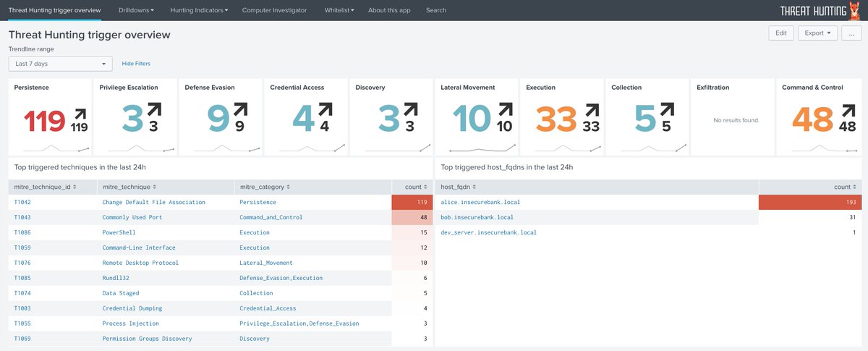This screenshot has width=868, height=351.
Task: Open the Whitelist dropdown menu
Action: pyautogui.click(x=339, y=10)
